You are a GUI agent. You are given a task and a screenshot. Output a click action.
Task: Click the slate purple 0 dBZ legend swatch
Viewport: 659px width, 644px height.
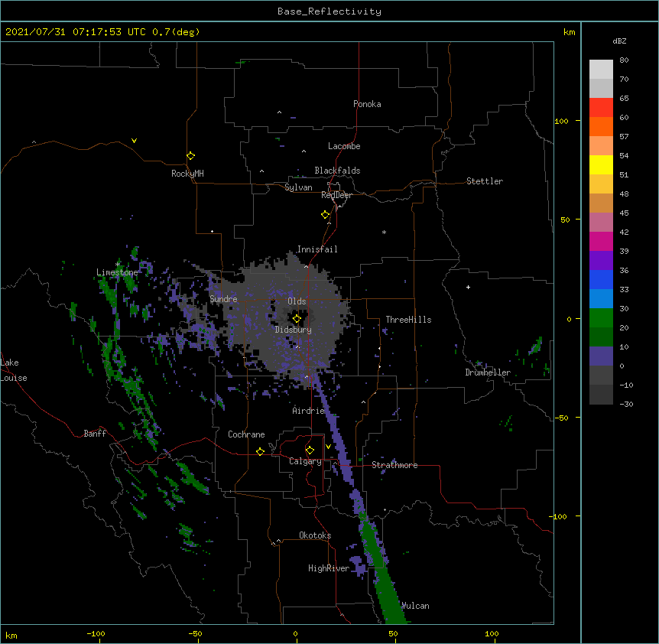[x=601, y=356]
